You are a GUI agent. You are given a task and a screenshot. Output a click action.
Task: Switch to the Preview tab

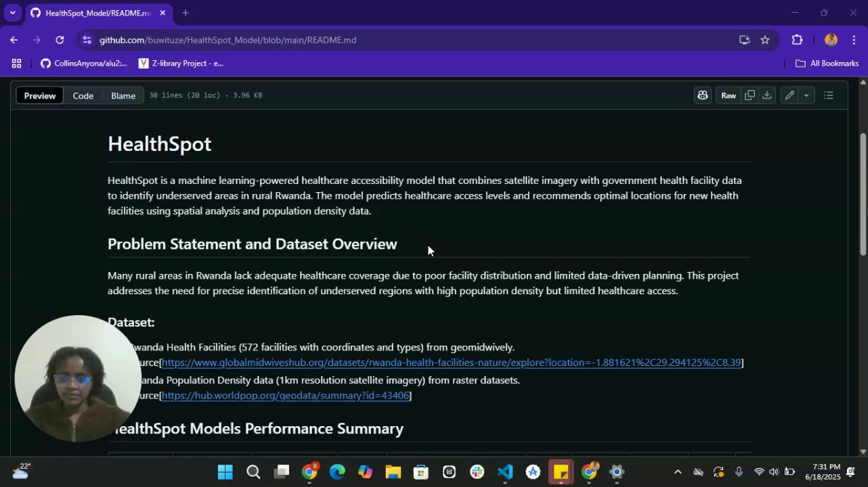(x=40, y=95)
